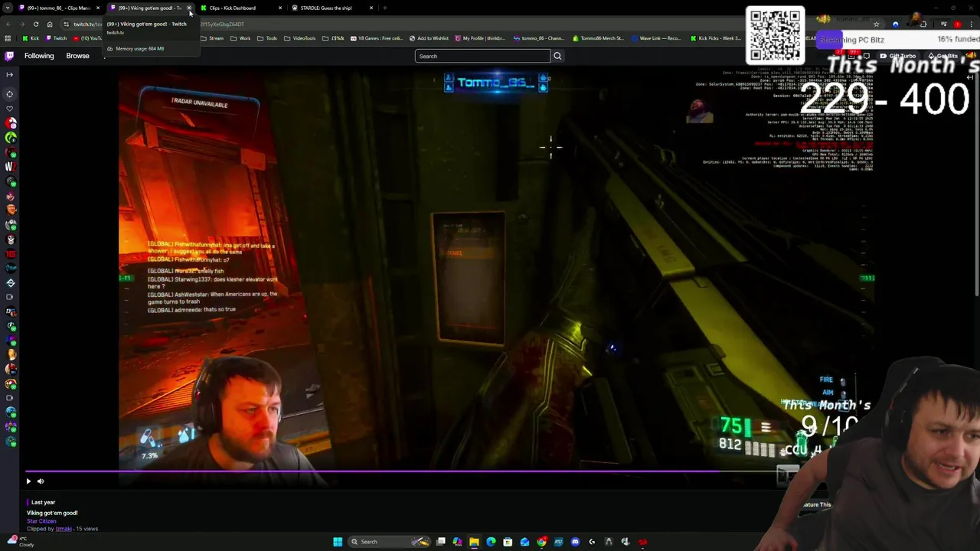Viewport: 980px width, 551px height.
Task: Open the Twitch bookmark
Action: coord(56,38)
